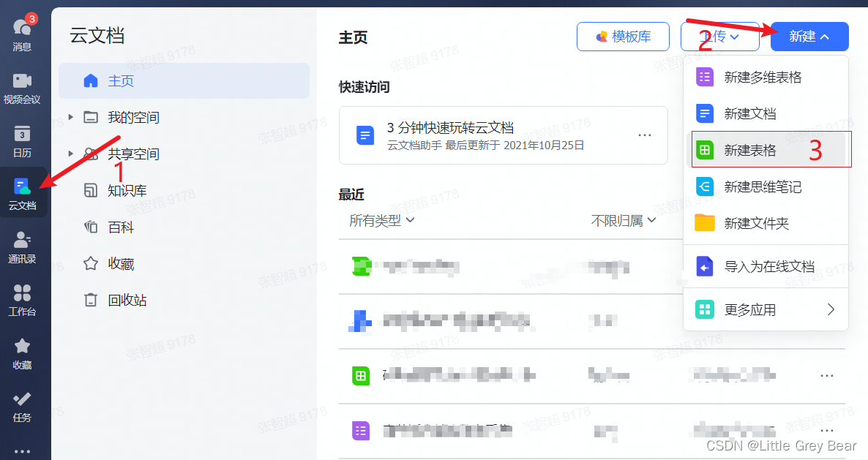Open the 不限归属 ownership dropdown
Screen dimensions: 868x460
[x=624, y=221]
